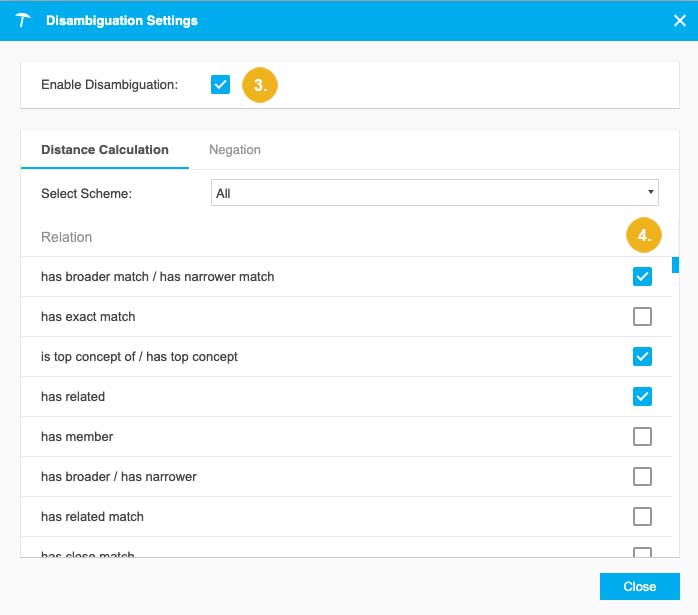Open the Negation tab

235,150
